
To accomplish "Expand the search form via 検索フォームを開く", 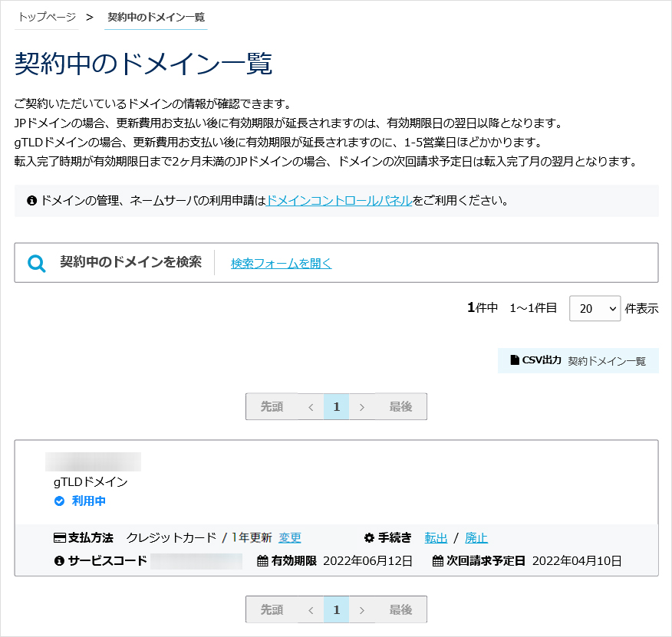I will [280, 262].
